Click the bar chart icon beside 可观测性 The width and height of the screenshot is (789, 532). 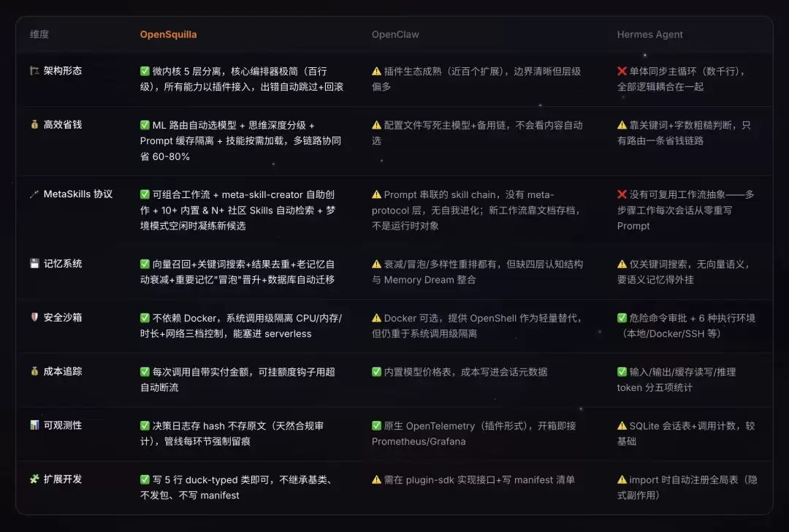(34, 425)
